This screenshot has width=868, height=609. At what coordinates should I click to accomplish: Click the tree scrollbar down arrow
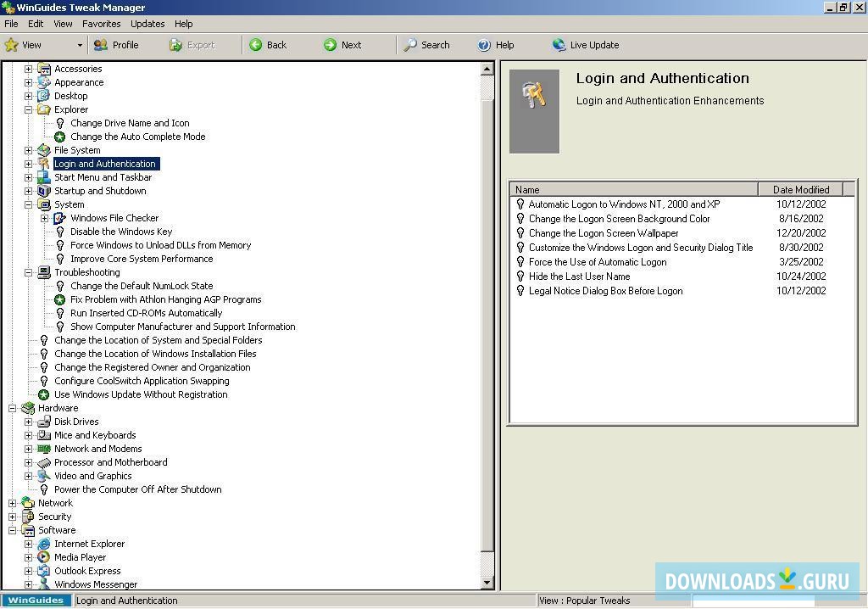tap(487, 583)
